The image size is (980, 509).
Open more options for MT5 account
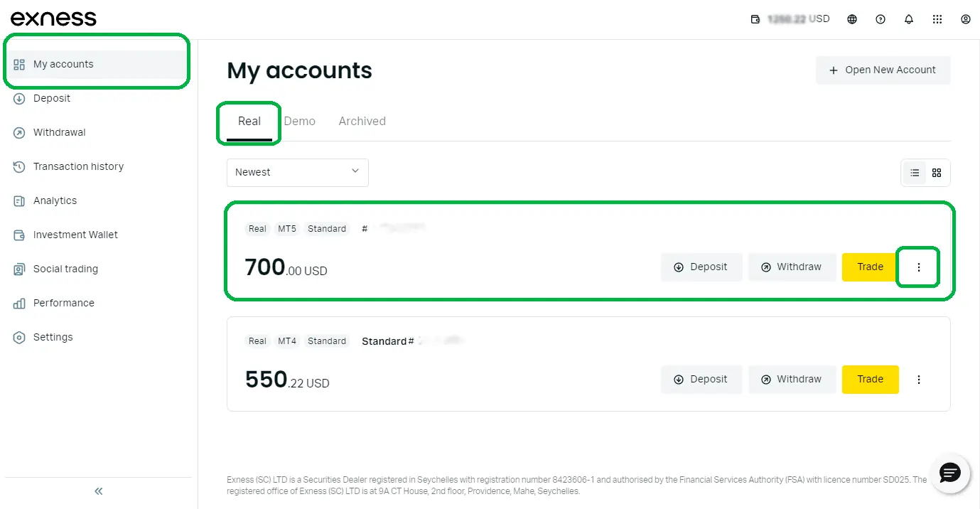pos(918,267)
